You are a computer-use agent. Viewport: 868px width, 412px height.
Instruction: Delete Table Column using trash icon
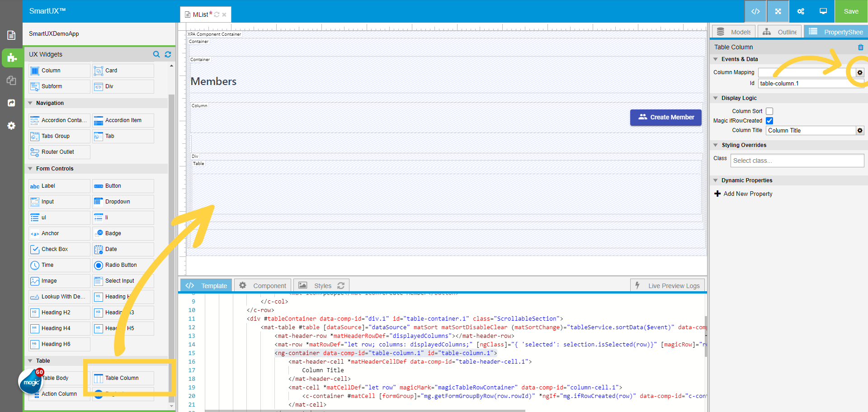click(x=860, y=47)
